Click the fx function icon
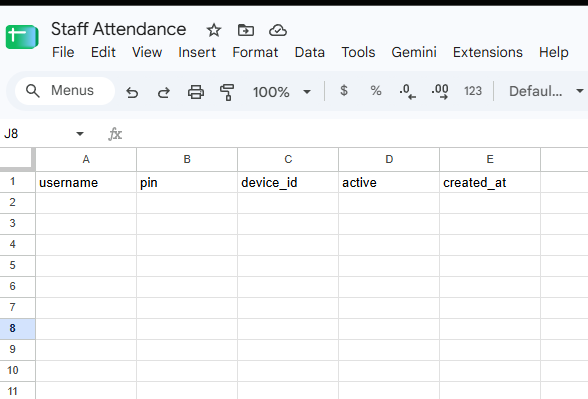The width and height of the screenshot is (588, 399). coord(115,134)
